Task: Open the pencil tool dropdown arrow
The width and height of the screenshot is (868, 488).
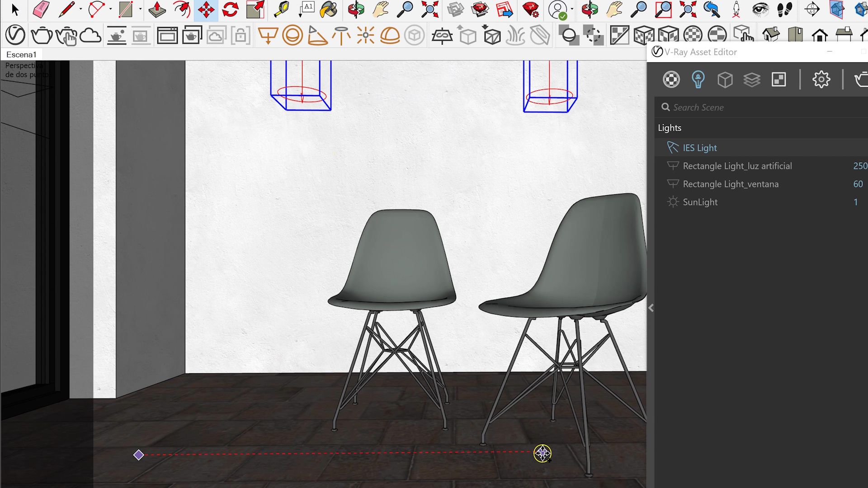Action: point(80,9)
